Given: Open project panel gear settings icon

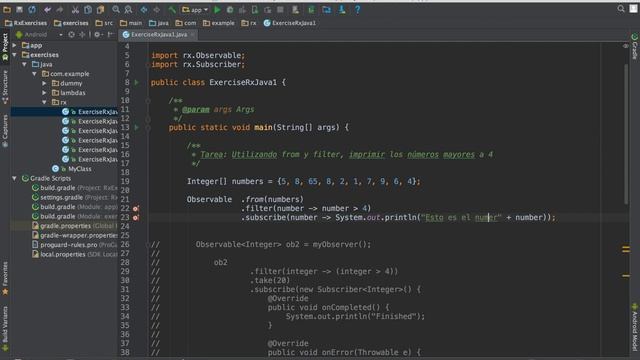Looking at the screenshot, I should coord(97,35).
